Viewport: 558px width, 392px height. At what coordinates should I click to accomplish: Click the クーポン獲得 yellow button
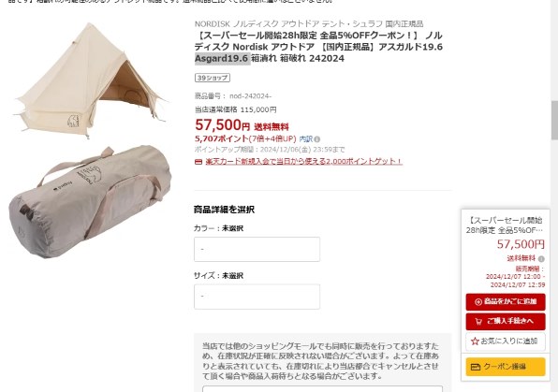pos(506,367)
